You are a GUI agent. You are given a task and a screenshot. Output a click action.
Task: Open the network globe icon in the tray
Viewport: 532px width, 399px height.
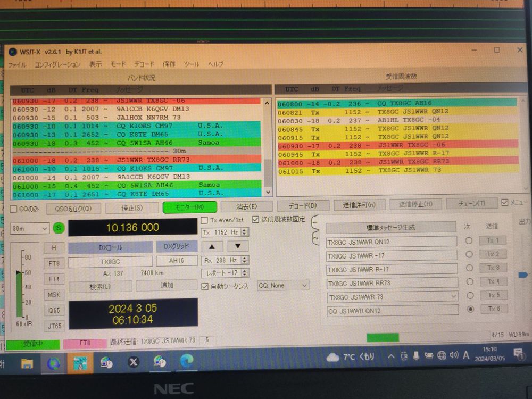tap(442, 355)
